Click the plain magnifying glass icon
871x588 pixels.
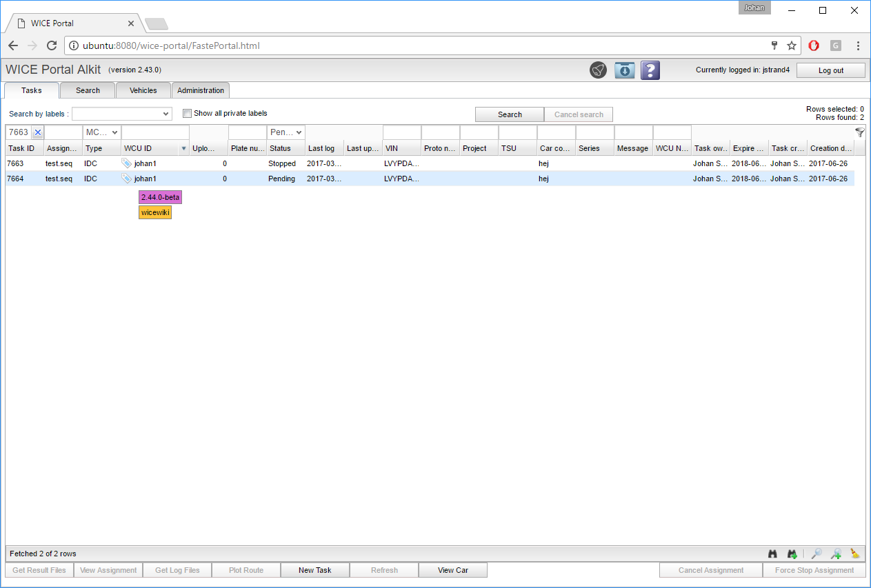click(x=816, y=554)
